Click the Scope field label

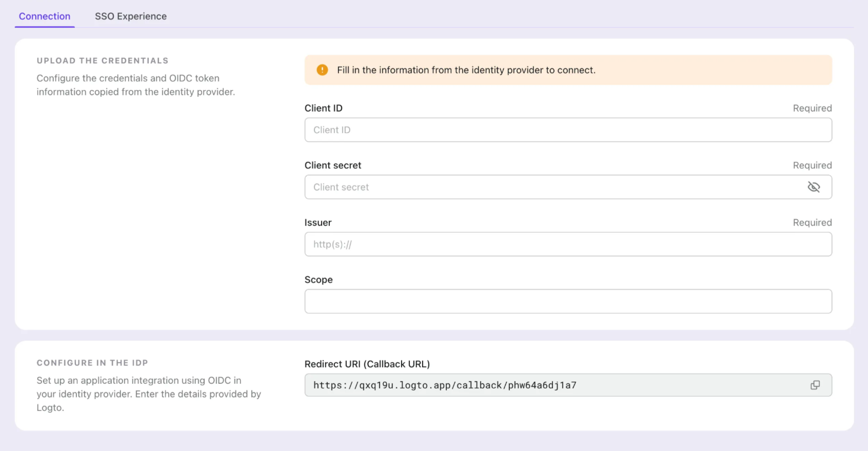pos(318,280)
